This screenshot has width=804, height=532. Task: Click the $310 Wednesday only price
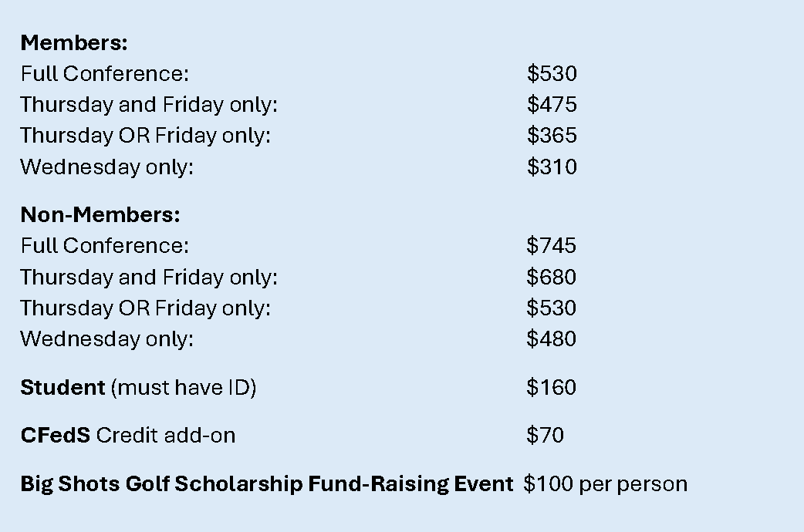552,167
